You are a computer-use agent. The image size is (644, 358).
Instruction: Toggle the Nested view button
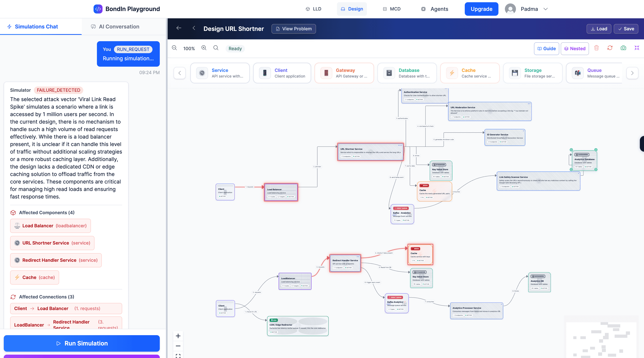click(575, 48)
